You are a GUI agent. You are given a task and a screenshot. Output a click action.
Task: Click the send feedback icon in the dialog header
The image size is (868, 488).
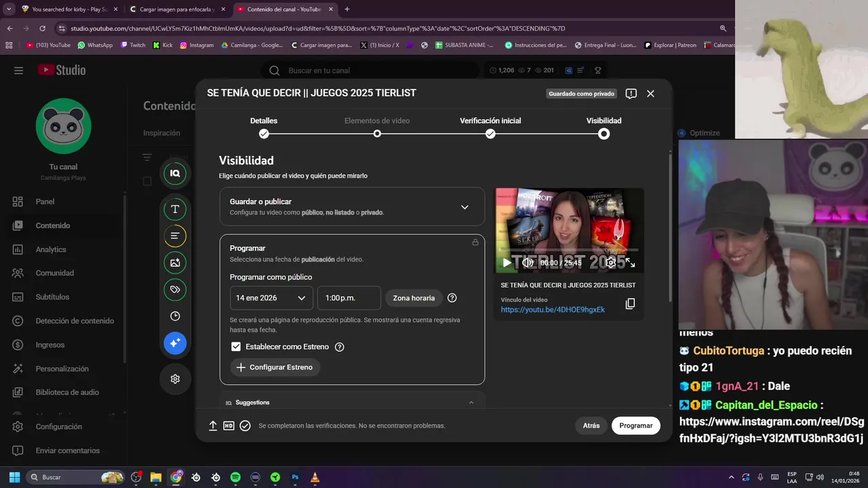tap(631, 94)
